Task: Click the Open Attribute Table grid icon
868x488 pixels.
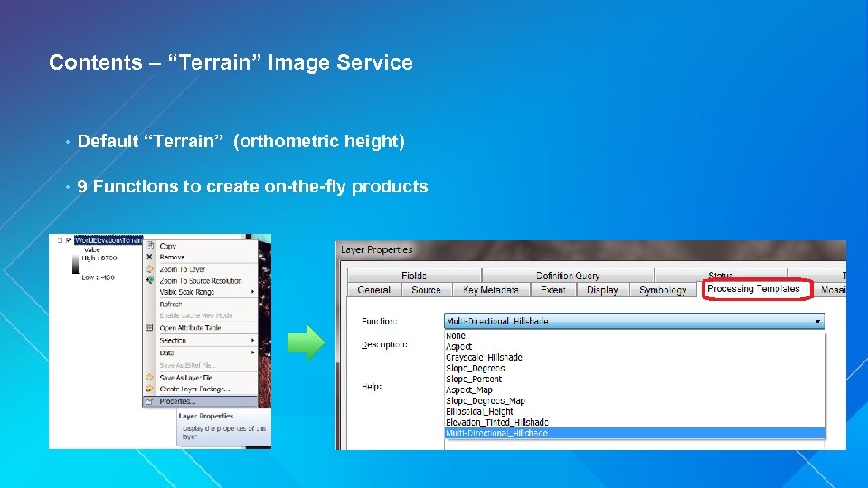Action: 149,327
